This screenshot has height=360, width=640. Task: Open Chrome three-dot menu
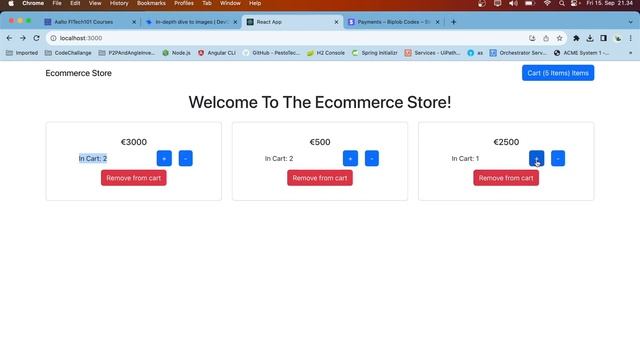tap(631, 38)
